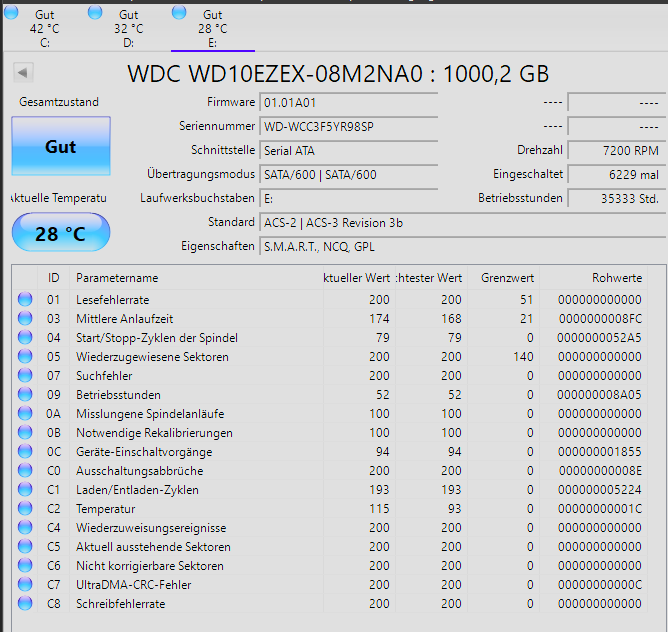Click Grenzwert 140 in Wiederzugewiesene Sektoren row

click(523, 357)
